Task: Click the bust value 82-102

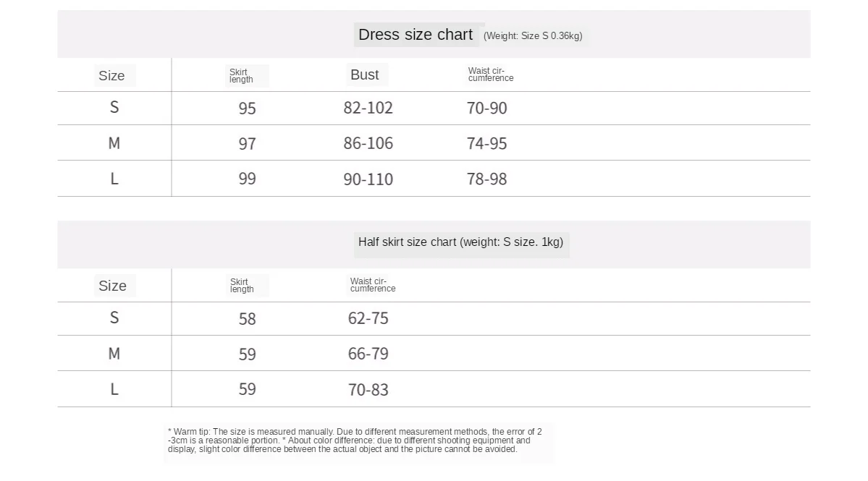Action: pos(368,108)
